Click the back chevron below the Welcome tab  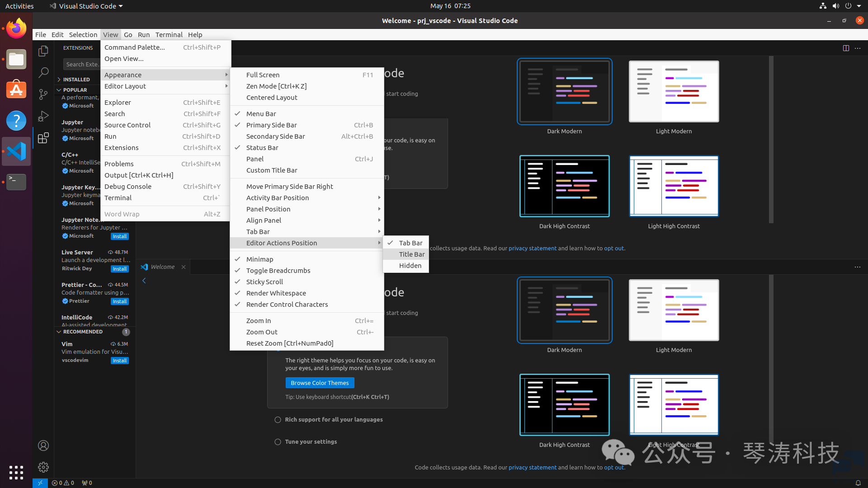144,281
